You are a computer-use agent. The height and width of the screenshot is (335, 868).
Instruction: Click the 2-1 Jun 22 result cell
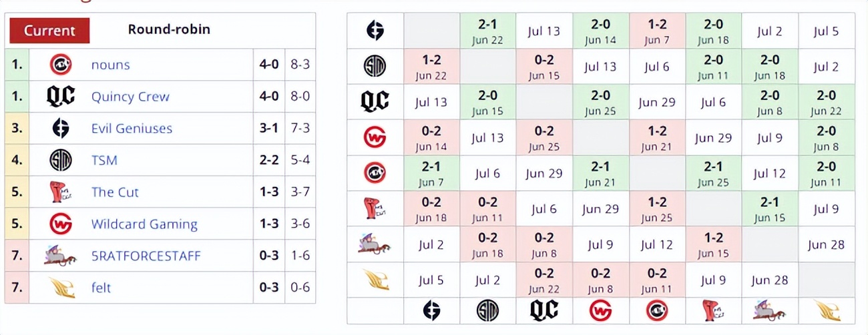(x=487, y=31)
